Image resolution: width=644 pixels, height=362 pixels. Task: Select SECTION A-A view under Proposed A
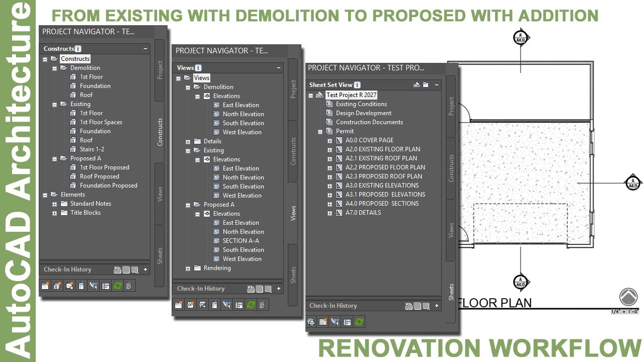[241, 241]
